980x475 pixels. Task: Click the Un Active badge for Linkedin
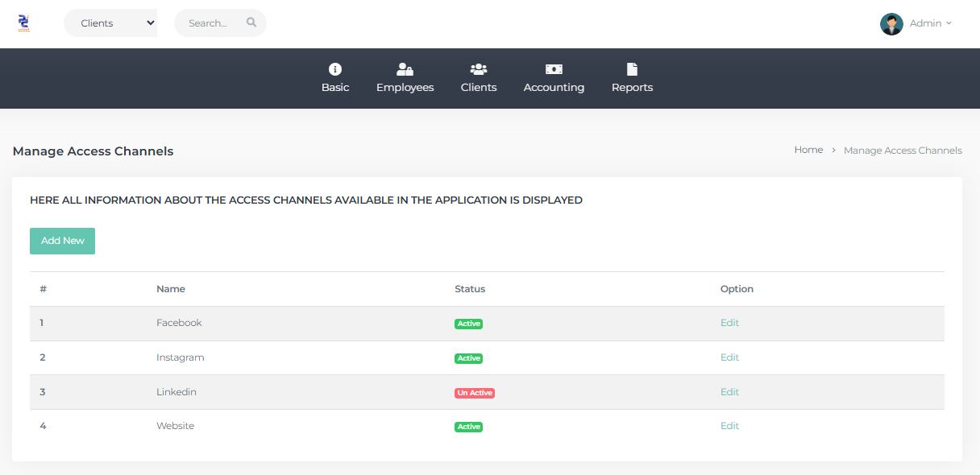(474, 393)
